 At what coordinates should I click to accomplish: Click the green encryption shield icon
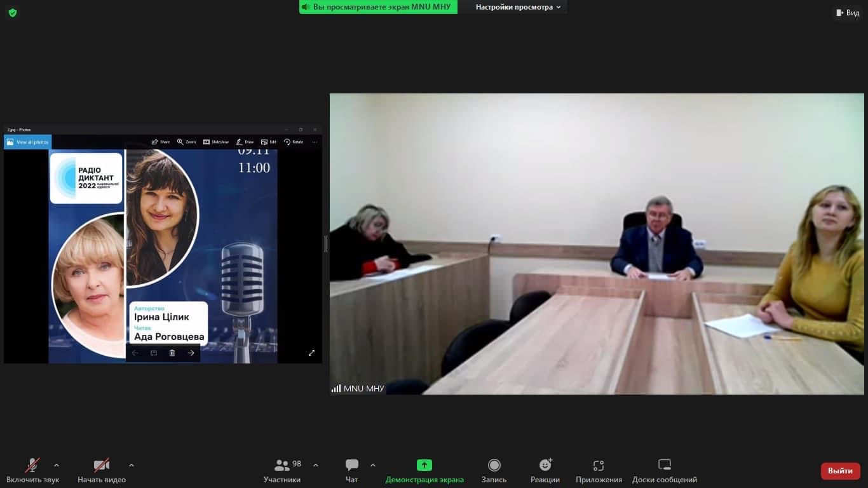point(13,13)
